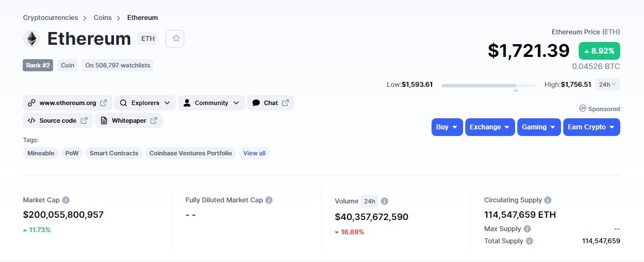Click the Ethereum breadcrumb text

pos(143,18)
